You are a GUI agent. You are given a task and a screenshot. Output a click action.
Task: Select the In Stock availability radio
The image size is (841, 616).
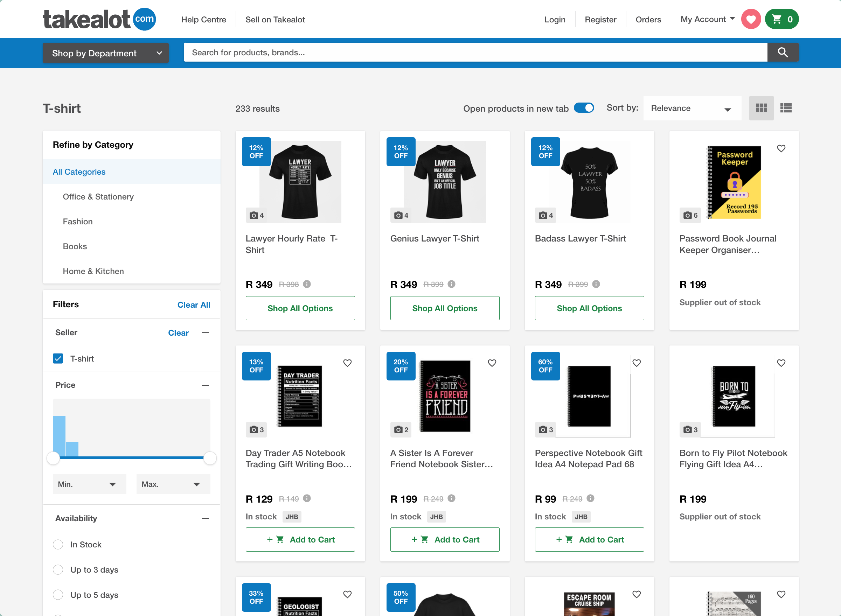point(58,544)
